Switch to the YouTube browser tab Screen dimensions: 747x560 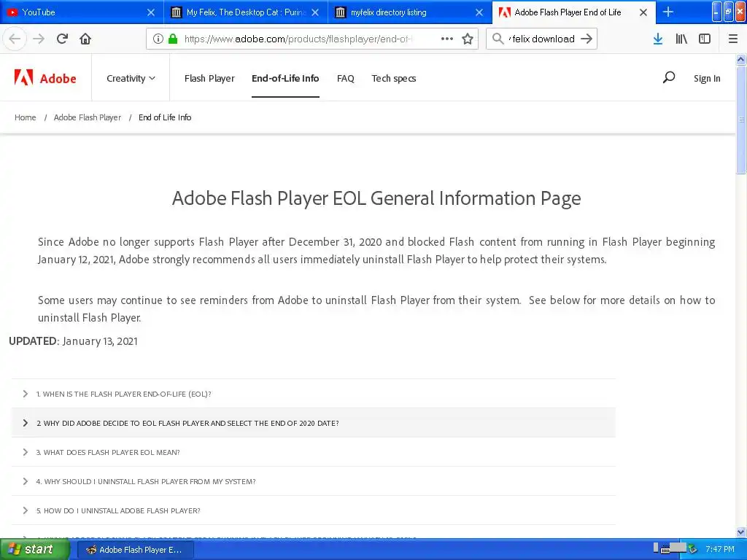71,12
